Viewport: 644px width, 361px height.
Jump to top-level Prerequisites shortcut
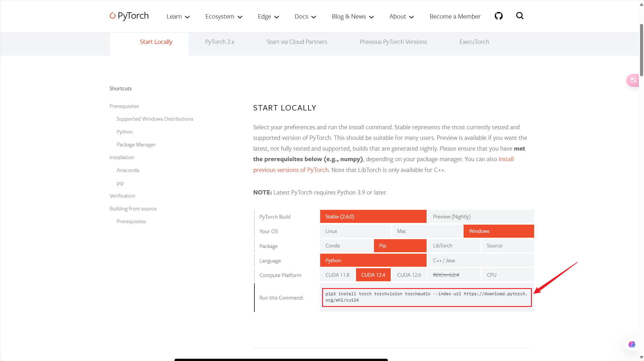[x=124, y=106]
